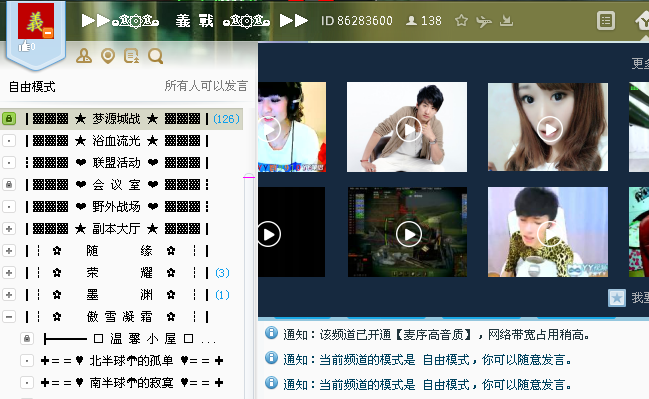The width and height of the screenshot is (649, 399).
Task: Open the tank game video thumbnail
Action: (407, 232)
